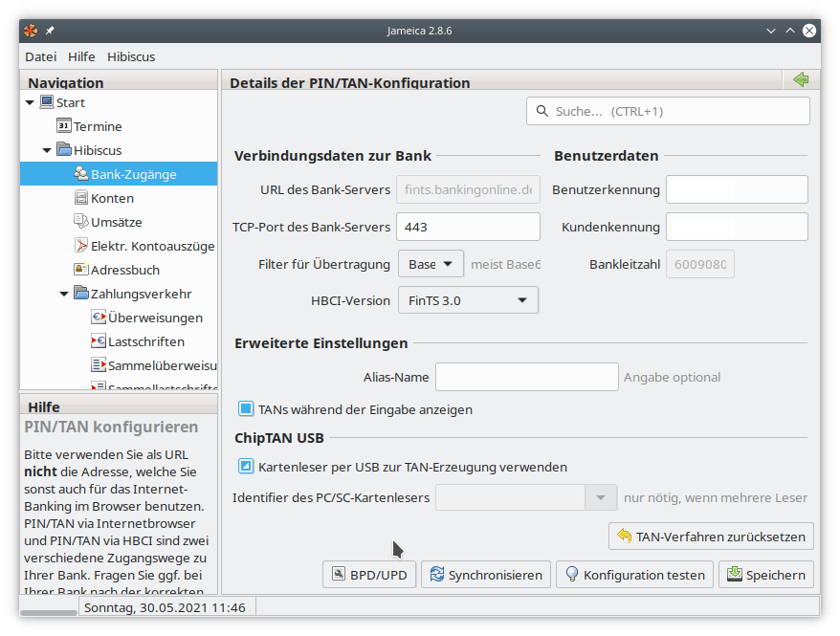Select Termine in navigation tree

[x=119, y=126]
